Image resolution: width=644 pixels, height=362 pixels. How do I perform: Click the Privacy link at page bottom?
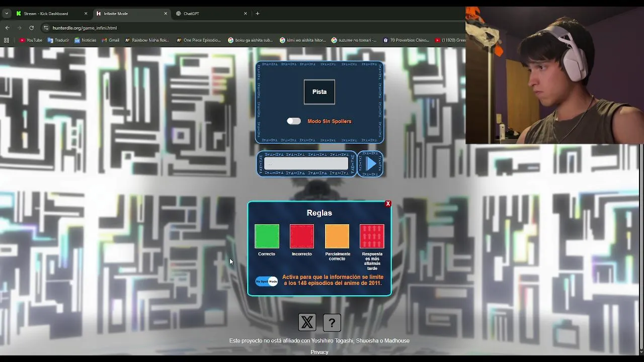pos(319,352)
